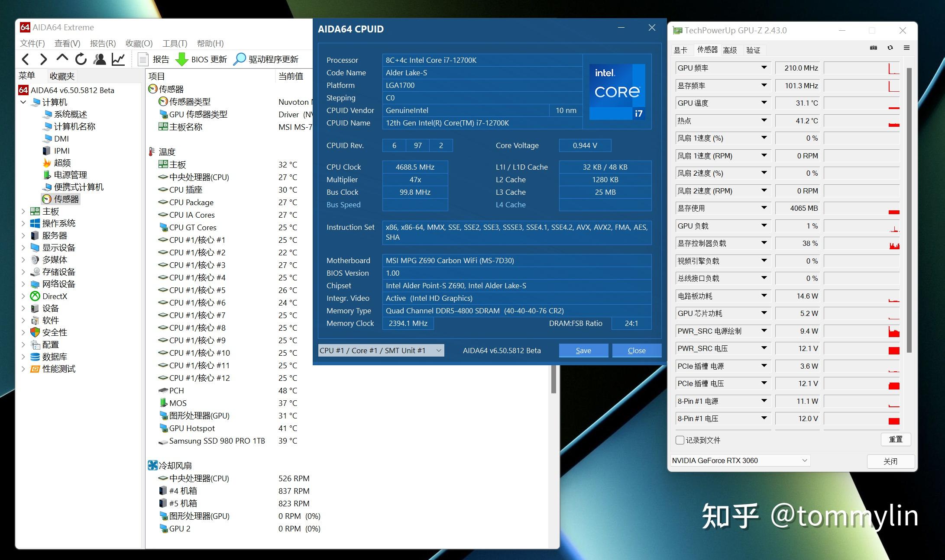This screenshot has width=945, height=560.
Task: Click the GPU-Z sensor list scrollbar
Action: pyautogui.click(x=909, y=210)
